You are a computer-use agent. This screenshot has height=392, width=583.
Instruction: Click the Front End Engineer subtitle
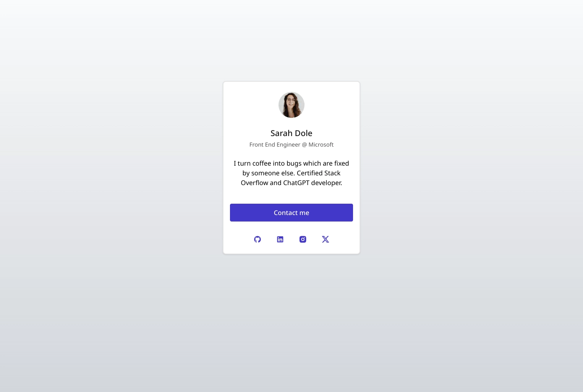[291, 145]
